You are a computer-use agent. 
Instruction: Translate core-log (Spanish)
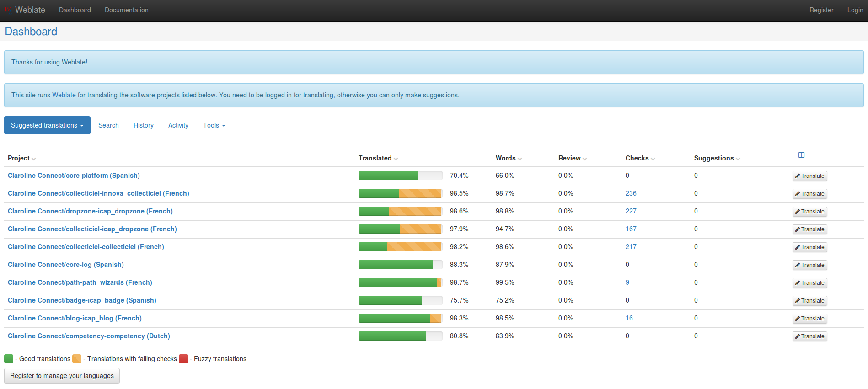click(810, 265)
